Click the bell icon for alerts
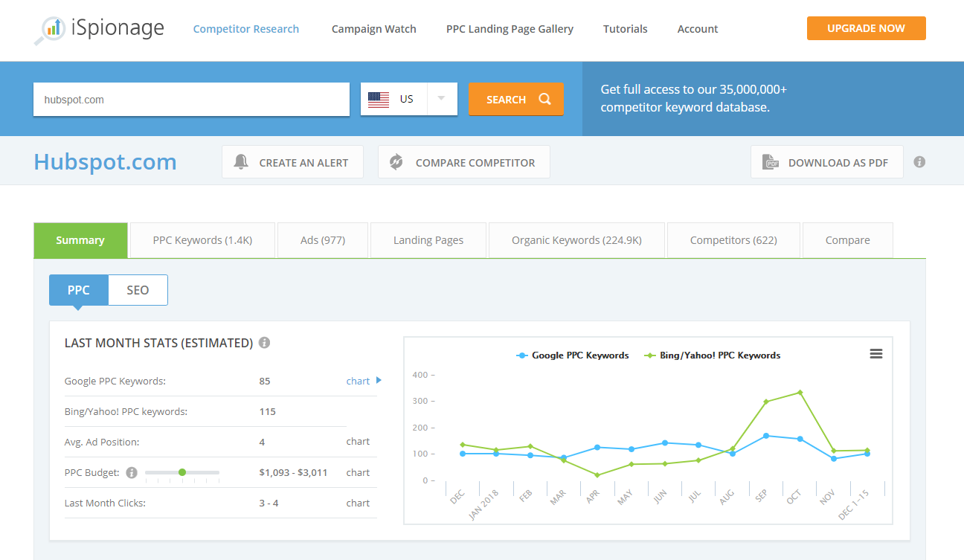This screenshot has height=560, width=964. tap(241, 162)
